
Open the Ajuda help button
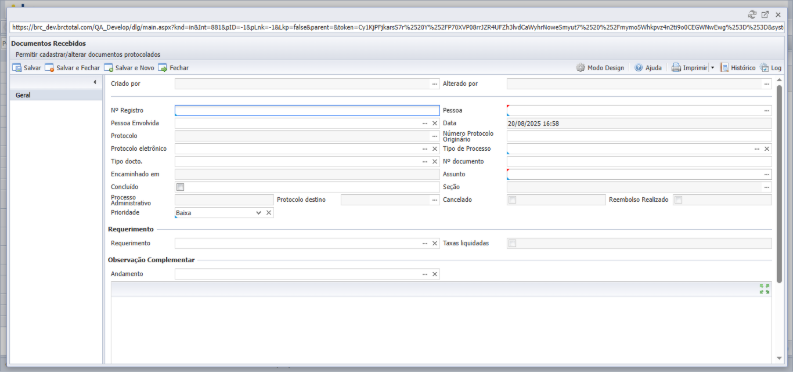pos(648,68)
